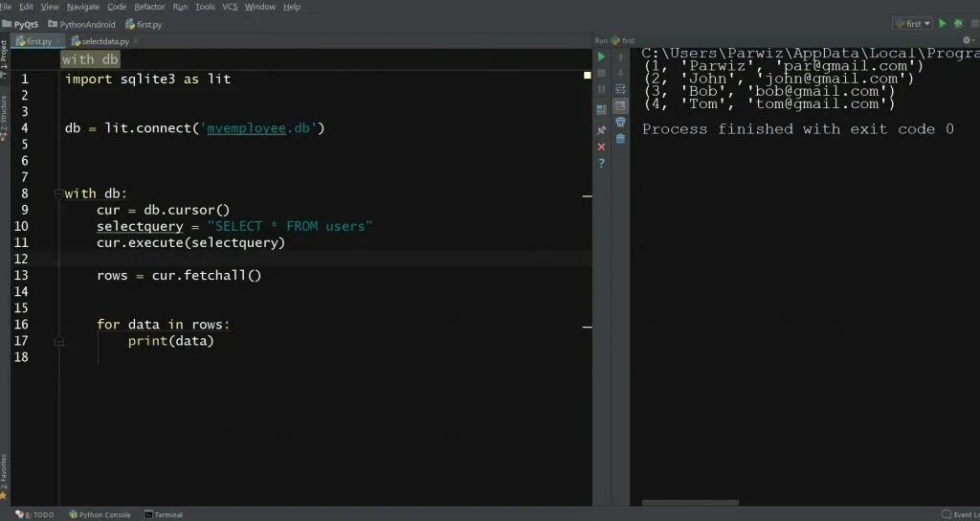Click fold end marker at line 17
This screenshot has width=980, height=521.
(58, 341)
